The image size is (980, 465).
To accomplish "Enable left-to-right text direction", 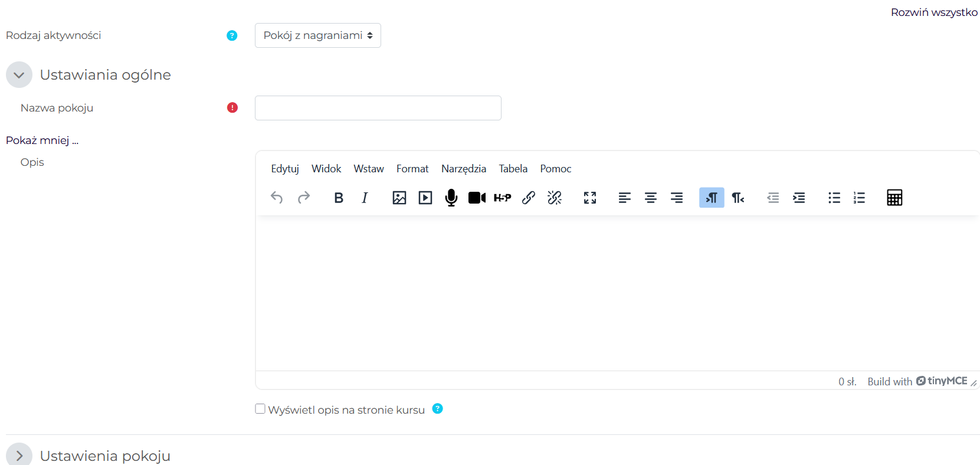I will pos(712,198).
